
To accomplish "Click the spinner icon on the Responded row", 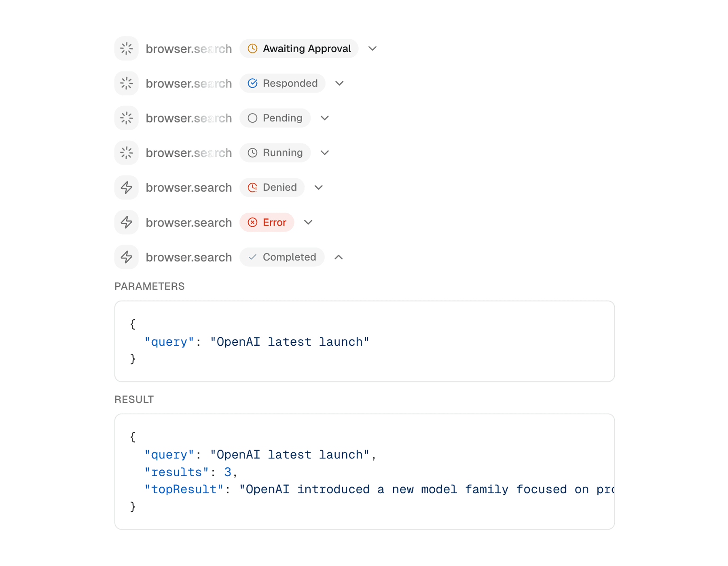I will (x=126, y=83).
